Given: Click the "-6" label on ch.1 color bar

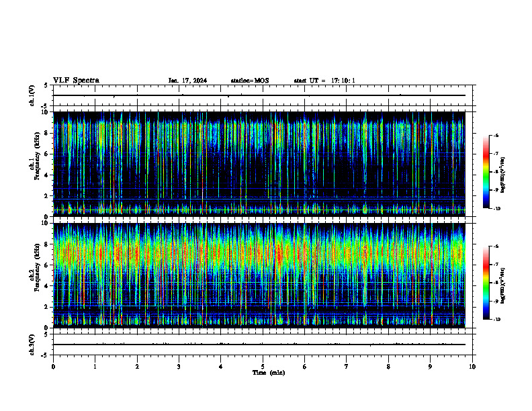Looking at the screenshot, I should click(x=496, y=135).
